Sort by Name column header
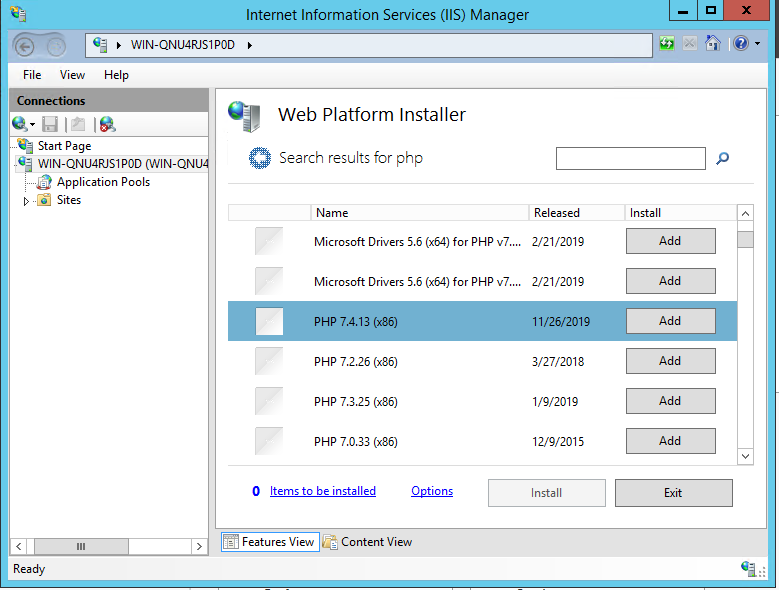 [x=420, y=213]
